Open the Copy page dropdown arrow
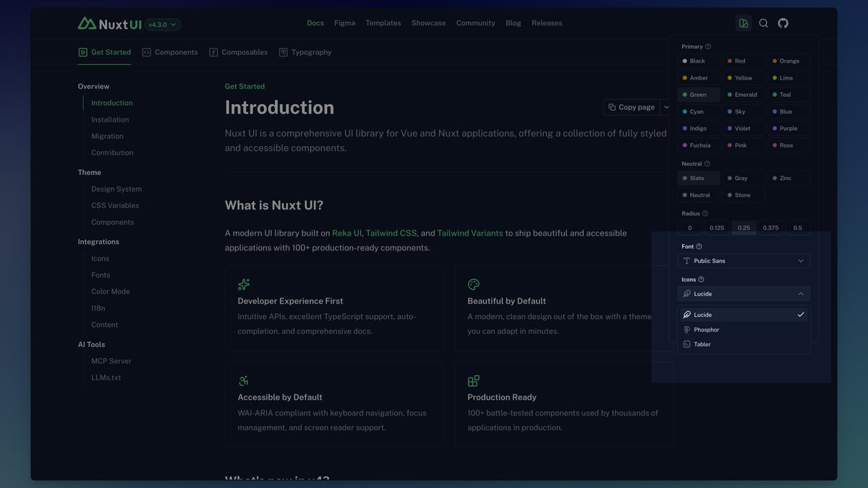This screenshot has width=868, height=488. [667, 107]
